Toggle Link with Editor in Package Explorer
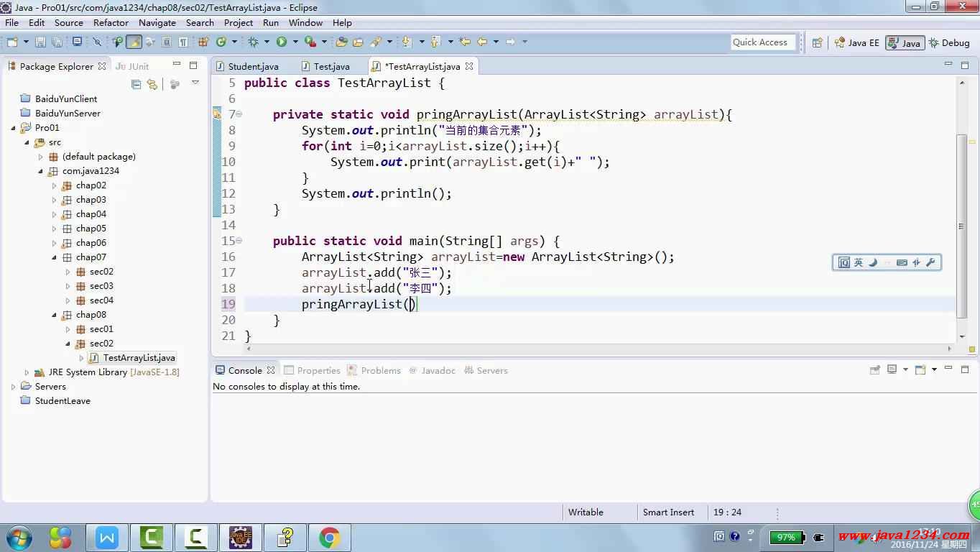Viewport: 980px width, 552px height. tap(152, 84)
